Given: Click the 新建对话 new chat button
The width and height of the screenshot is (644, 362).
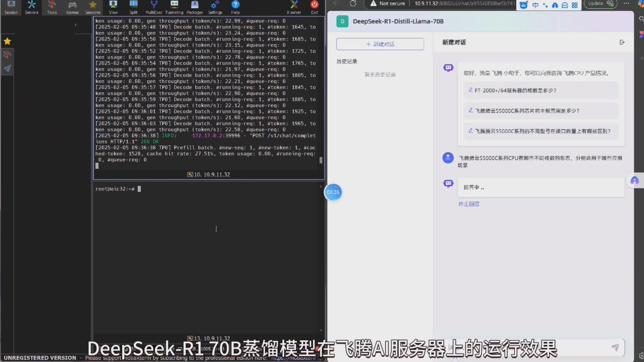Looking at the screenshot, I should (x=380, y=44).
